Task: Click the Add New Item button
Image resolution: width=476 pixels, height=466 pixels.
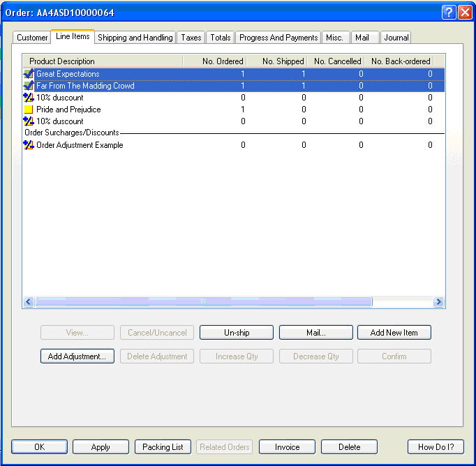Action: 394,333
